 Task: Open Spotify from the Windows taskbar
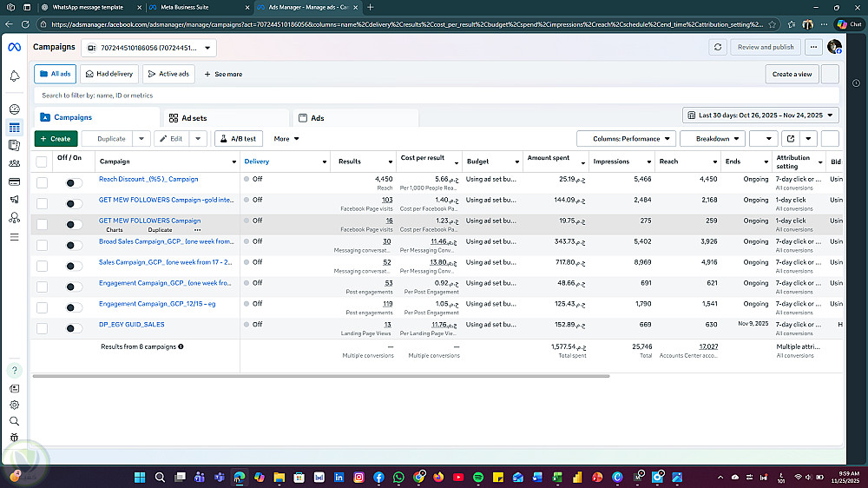[478, 477]
